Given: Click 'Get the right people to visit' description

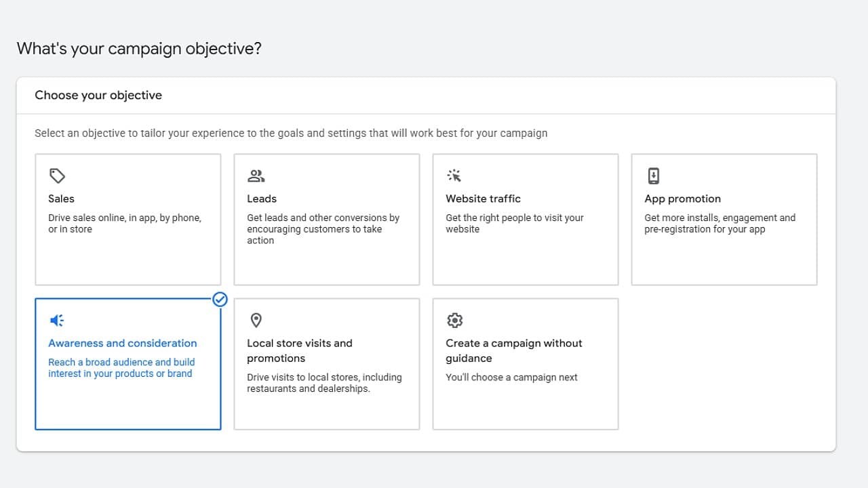Looking at the screenshot, I should [514, 224].
